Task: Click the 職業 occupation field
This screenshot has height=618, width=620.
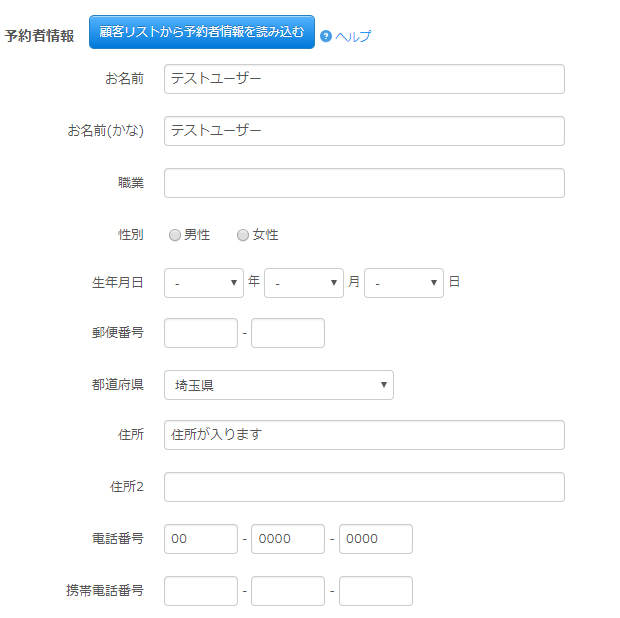Action: [364, 183]
